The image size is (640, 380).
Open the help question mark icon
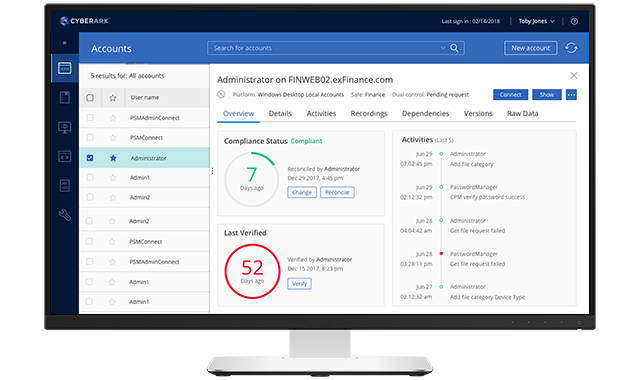point(574,22)
